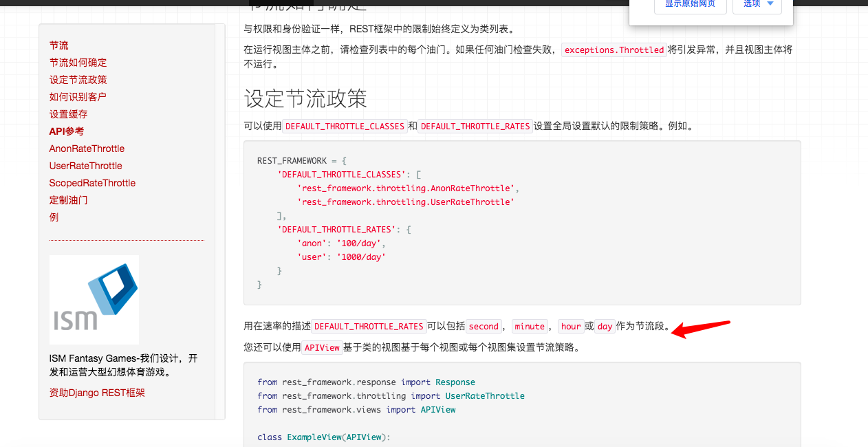Go to AnonRateThrottle sidebar link
This screenshot has height=447, width=868.
pos(87,149)
